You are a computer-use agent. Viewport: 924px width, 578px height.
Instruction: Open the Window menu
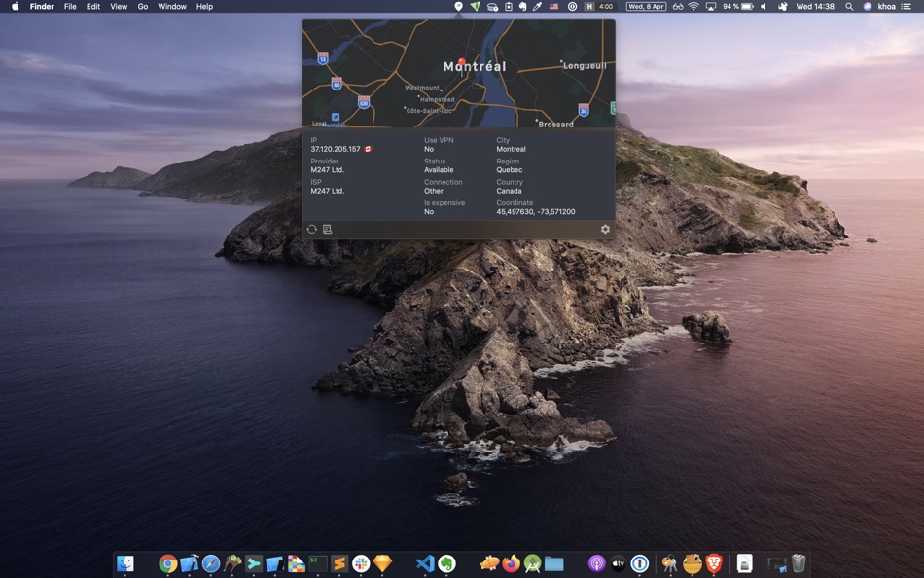pyautogui.click(x=172, y=7)
